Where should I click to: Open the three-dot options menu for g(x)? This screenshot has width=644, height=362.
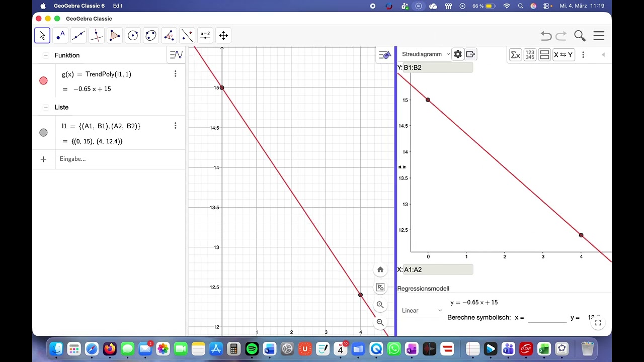point(175,74)
